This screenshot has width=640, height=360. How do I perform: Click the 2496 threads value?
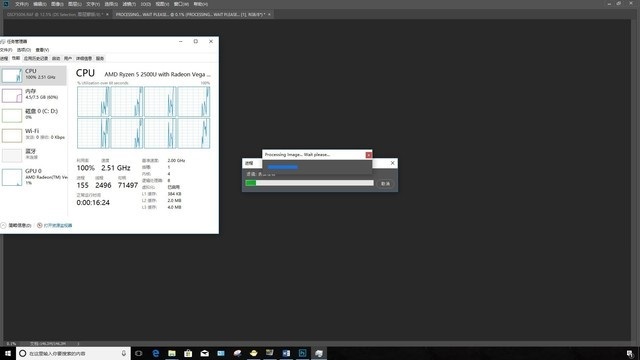(103, 185)
